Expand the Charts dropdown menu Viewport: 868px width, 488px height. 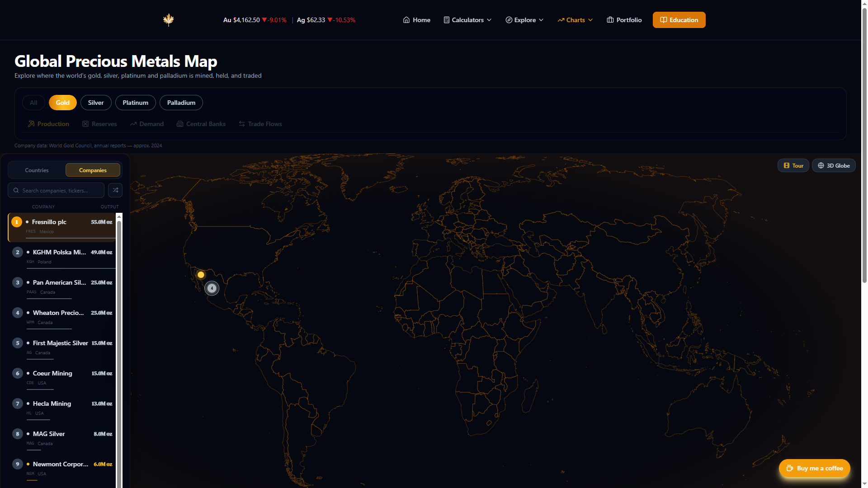[575, 20]
